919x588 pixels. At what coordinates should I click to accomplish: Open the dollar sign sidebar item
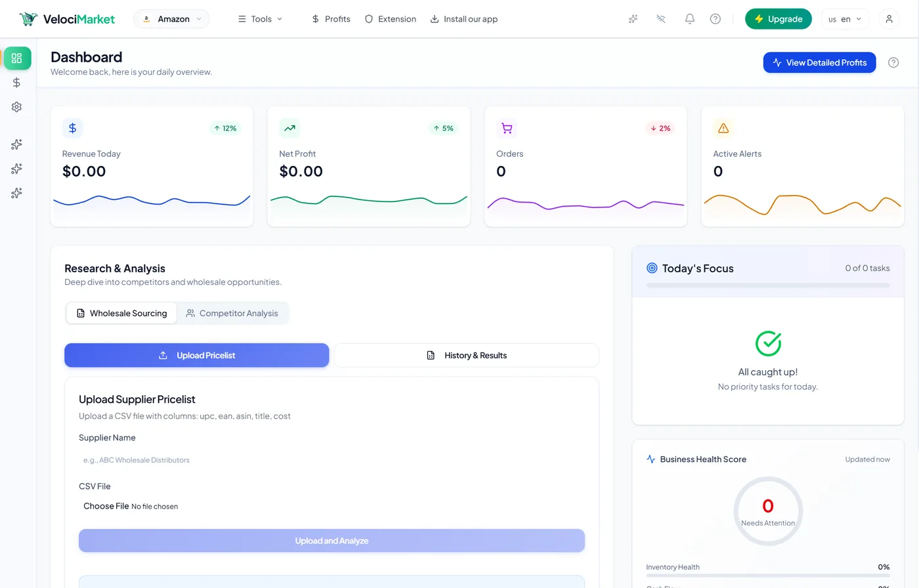pos(17,83)
